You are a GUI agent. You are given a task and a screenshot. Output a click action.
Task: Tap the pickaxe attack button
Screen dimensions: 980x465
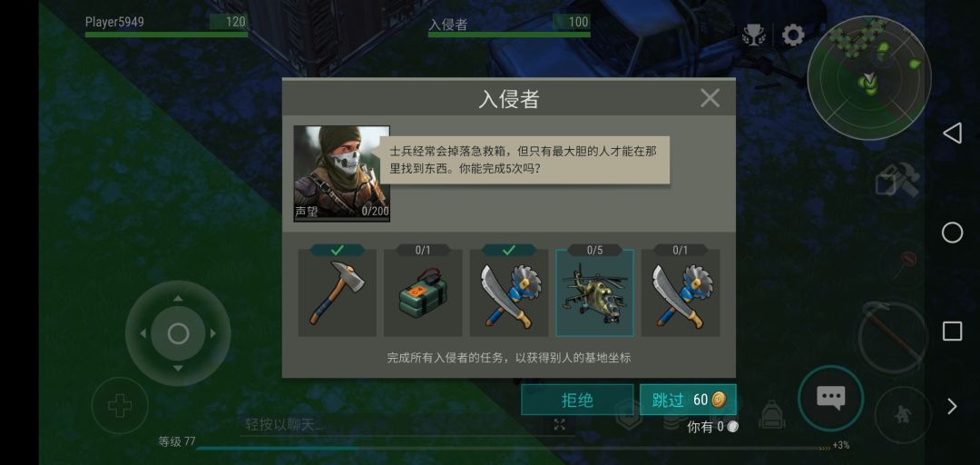pos(892,337)
